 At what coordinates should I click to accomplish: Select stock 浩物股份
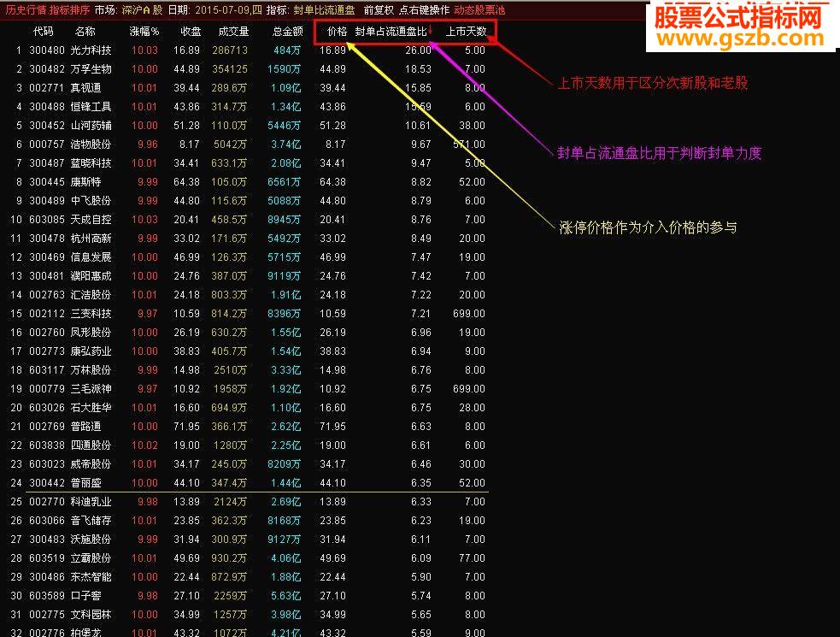[91, 145]
